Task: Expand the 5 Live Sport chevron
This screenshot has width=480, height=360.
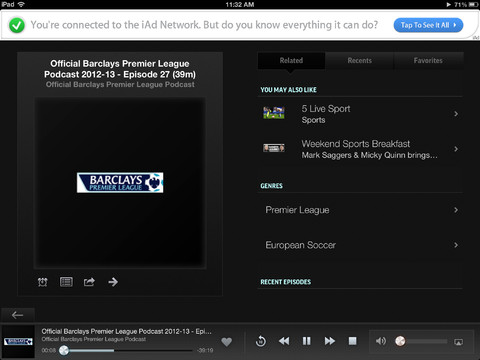Action: coord(456,114)
